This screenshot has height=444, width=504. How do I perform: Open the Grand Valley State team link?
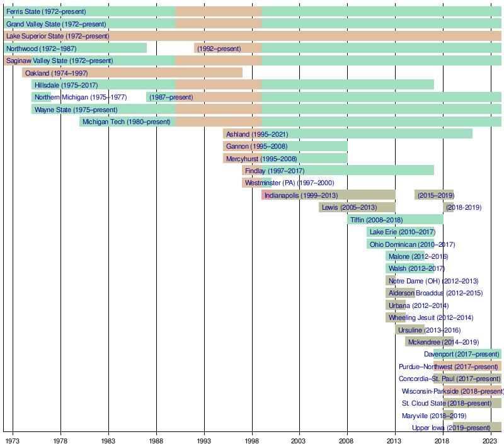tap(56, 24)
